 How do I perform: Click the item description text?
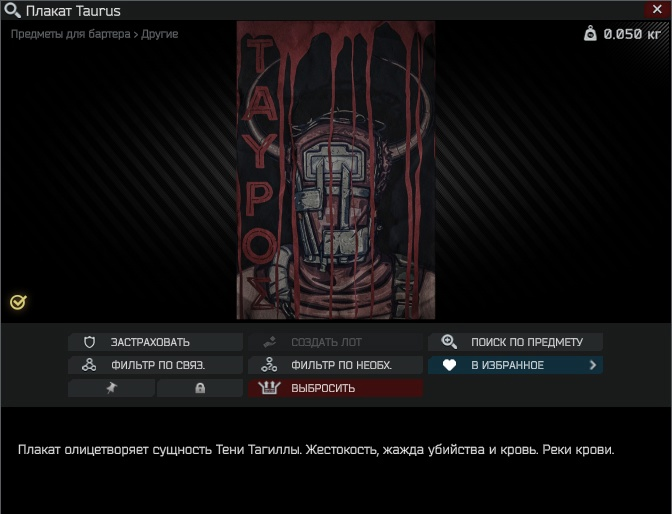316,450
